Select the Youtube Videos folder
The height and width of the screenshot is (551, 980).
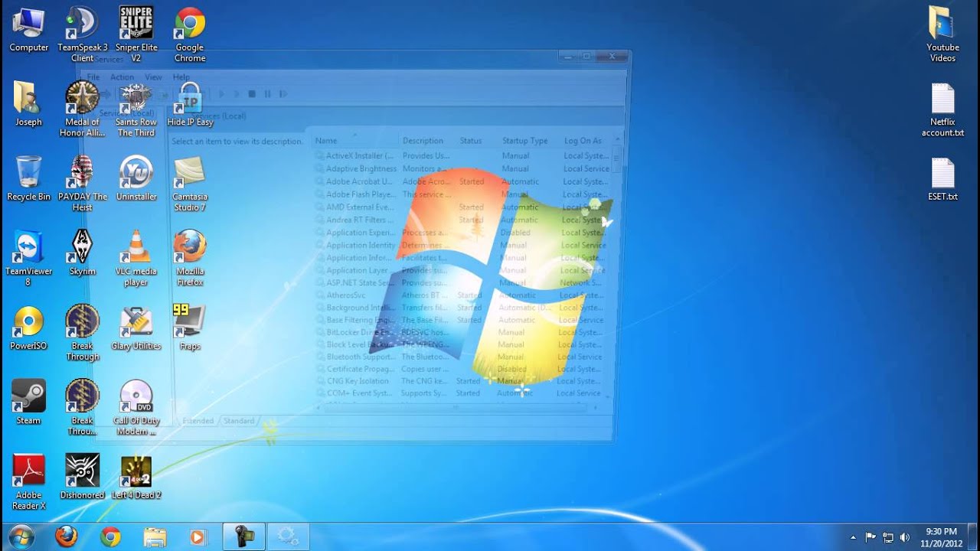(x=942, y=34)
